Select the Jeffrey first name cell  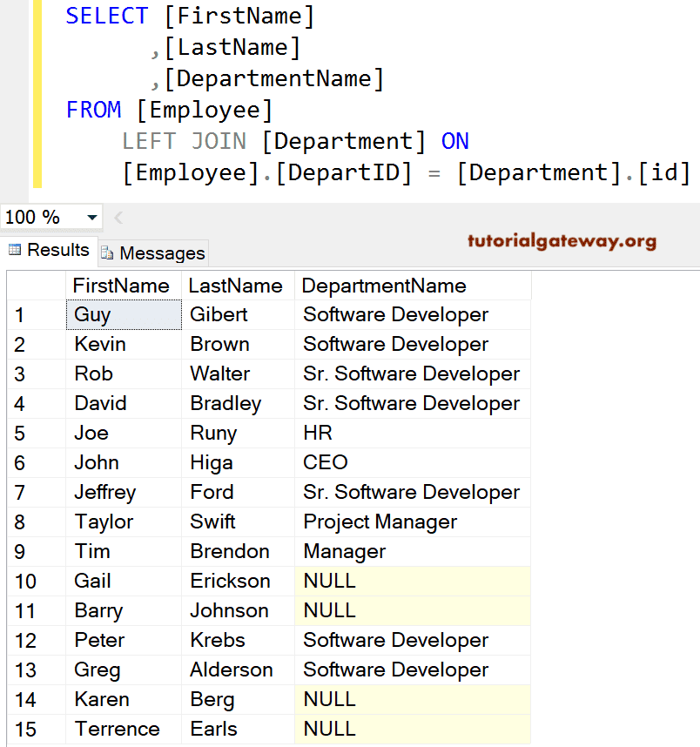click(x=124, y=492)
